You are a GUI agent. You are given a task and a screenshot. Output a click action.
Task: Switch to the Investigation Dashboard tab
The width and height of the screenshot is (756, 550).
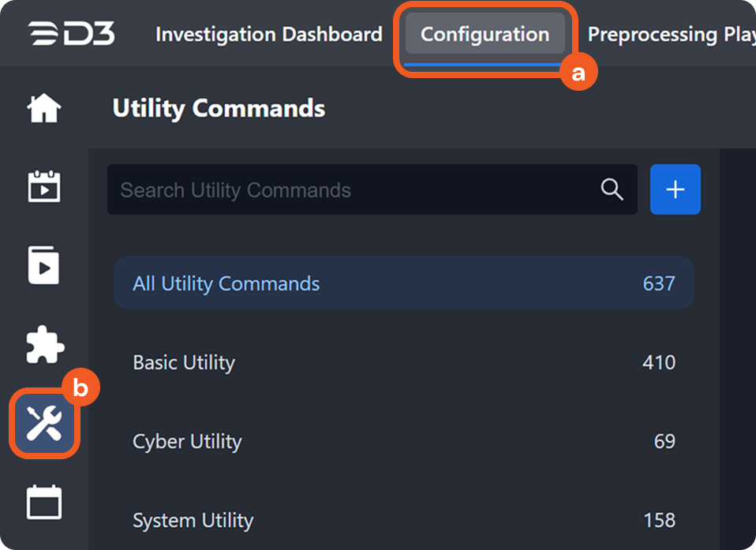click(x=268, y=35)
